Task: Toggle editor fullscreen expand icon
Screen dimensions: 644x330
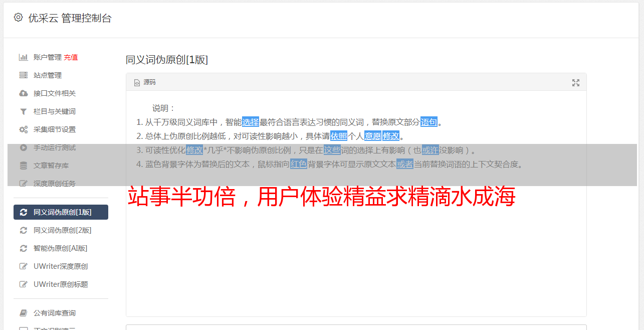Action: coord(576,83)
